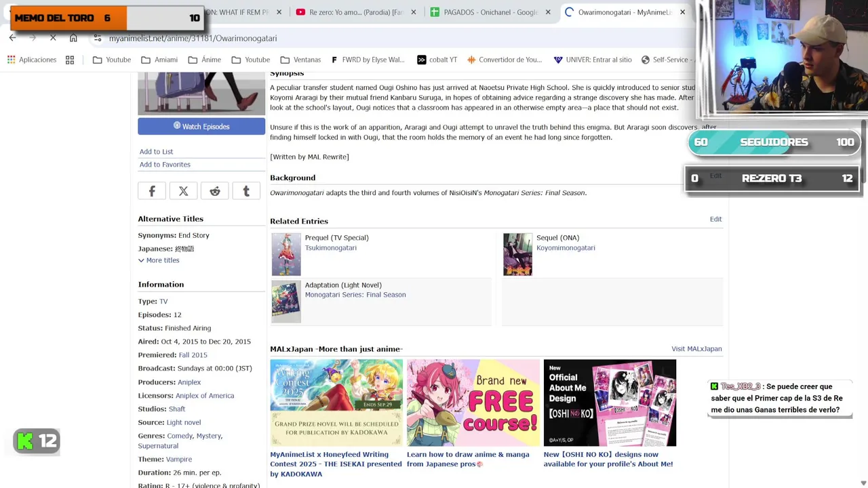The height and width of the screenshot is (488, 868).
Task: Click Edit link for Related Entries
Action: pyautogui.click(x=715, y=219)
